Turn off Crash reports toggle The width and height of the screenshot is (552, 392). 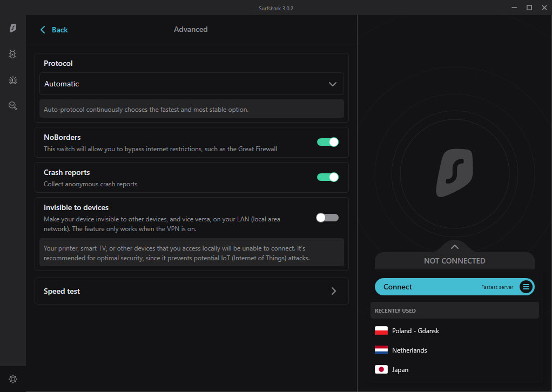pyautogui.click(x=328, y=177)
